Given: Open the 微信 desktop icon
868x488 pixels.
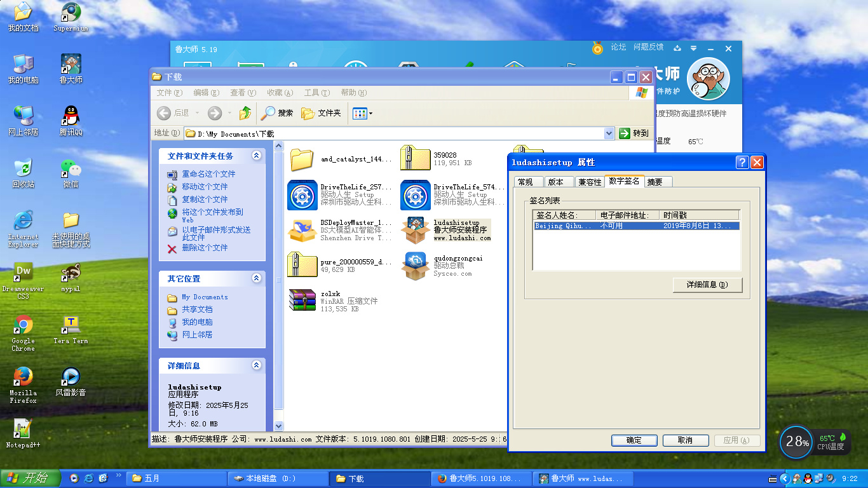Looking at the screenshot, I should click(x=71, y=173).
